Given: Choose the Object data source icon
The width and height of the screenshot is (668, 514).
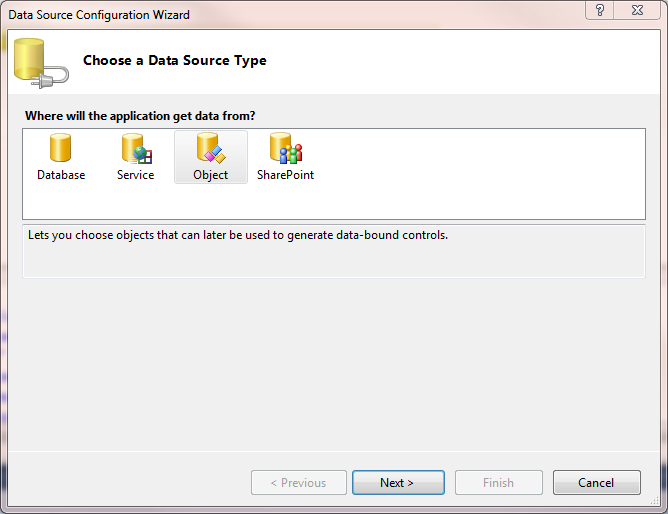Looking at the screenshot, I should 210,149.
